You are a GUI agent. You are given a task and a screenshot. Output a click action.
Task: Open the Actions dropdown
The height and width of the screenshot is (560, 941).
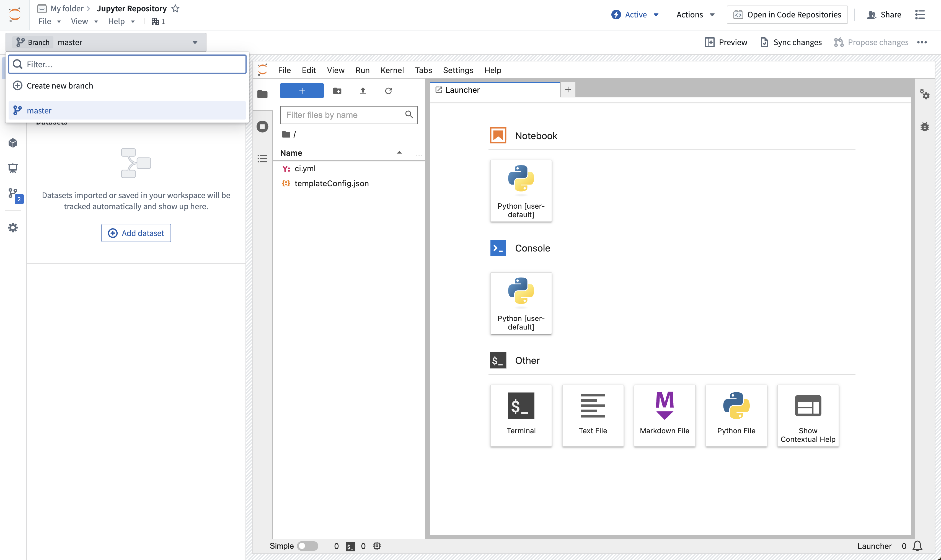point(695,15)
